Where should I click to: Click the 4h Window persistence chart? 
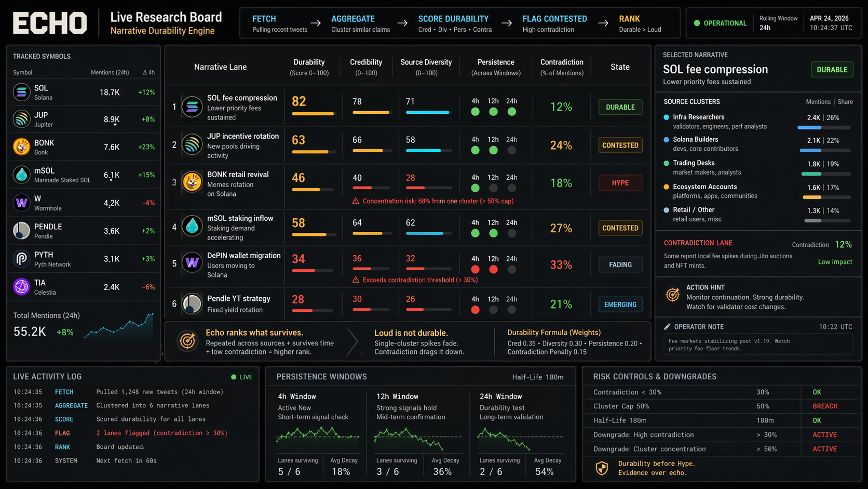click(x=318, y=438)
